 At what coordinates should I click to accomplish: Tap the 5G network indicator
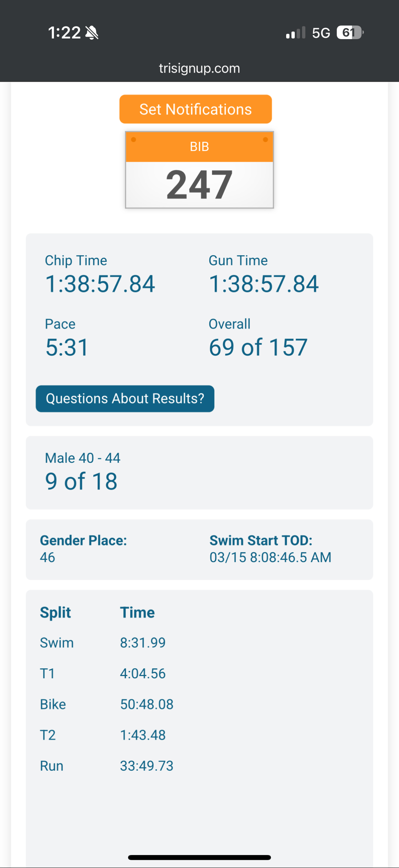coord(321,33)
